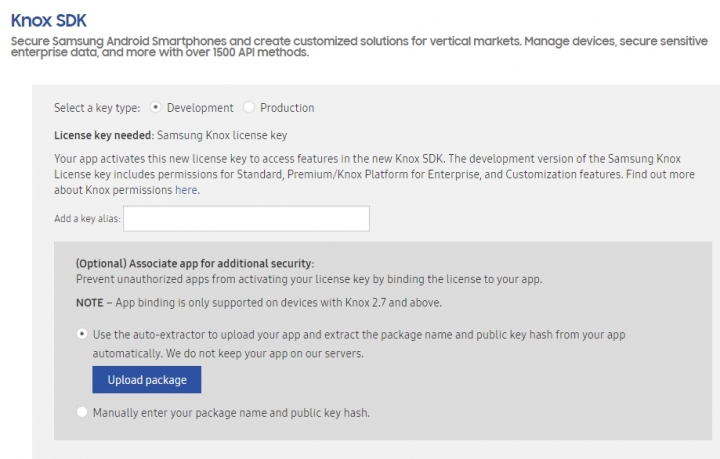Click the 'Samsung Knox license key' text
Viewport: 720px width, 459px height.
coord(222,135)
